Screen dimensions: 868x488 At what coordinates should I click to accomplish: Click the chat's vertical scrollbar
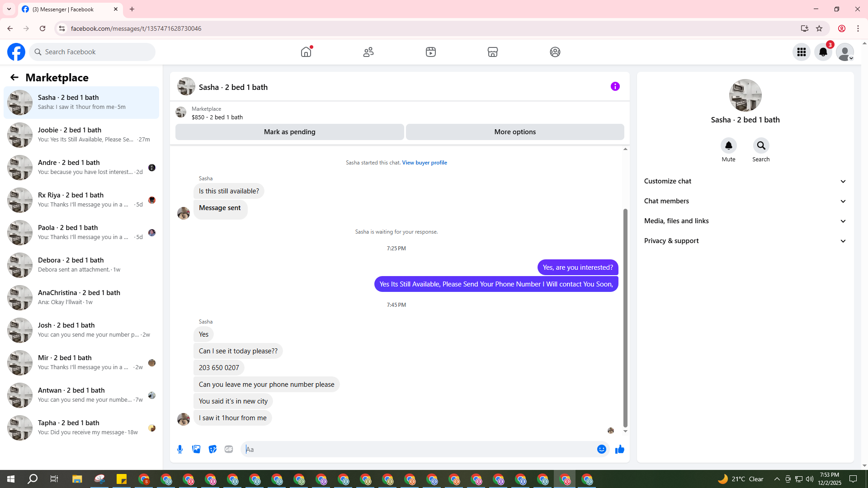[625, 316]
